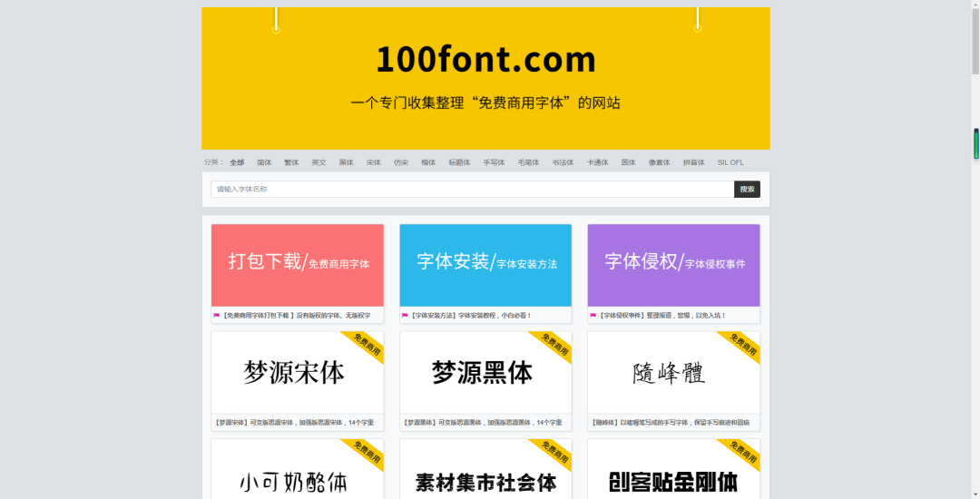This screenshot has width=980, height=499.
Task: Browse the 书法体 category
Action: click(x=563, y=162)
